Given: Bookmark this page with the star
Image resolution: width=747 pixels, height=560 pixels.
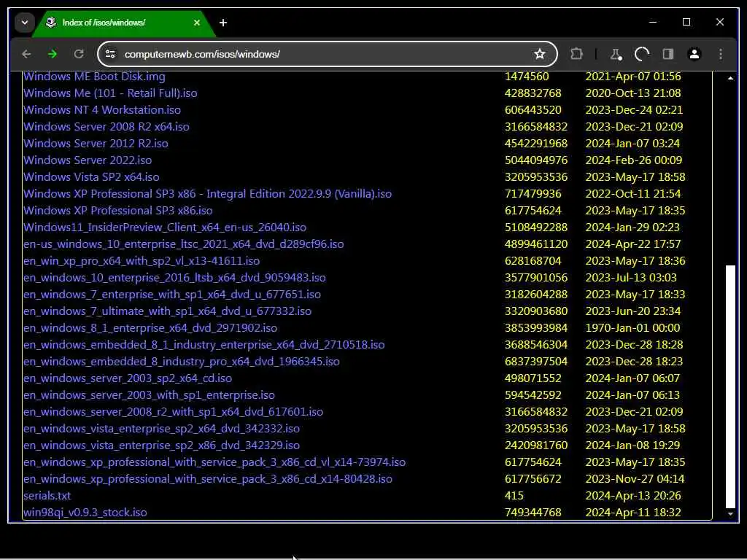Looking at the screenshot, I should tap(539, 54).
